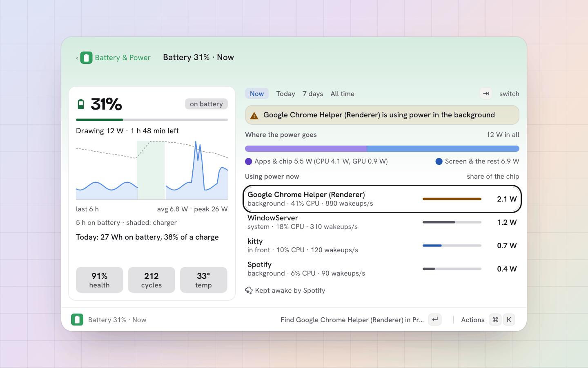
Task: Open the Actions menu
Action: pos(472,320)
